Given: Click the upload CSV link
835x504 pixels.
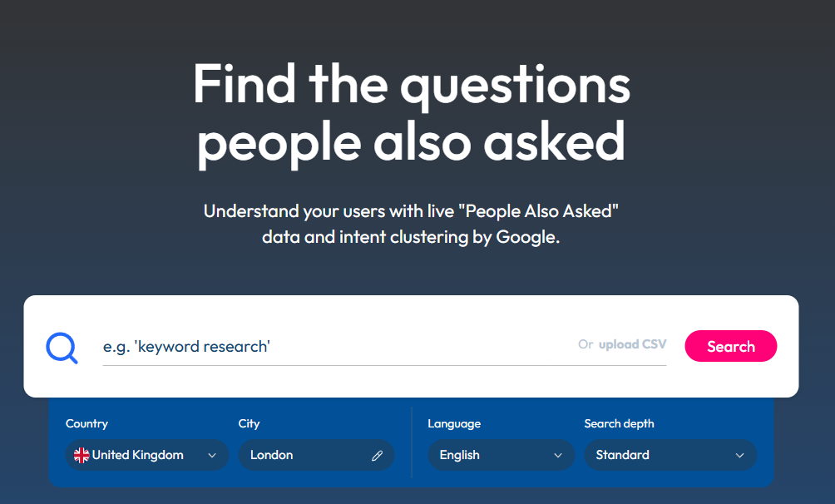Looking at the screenshot, I should 630,343.
